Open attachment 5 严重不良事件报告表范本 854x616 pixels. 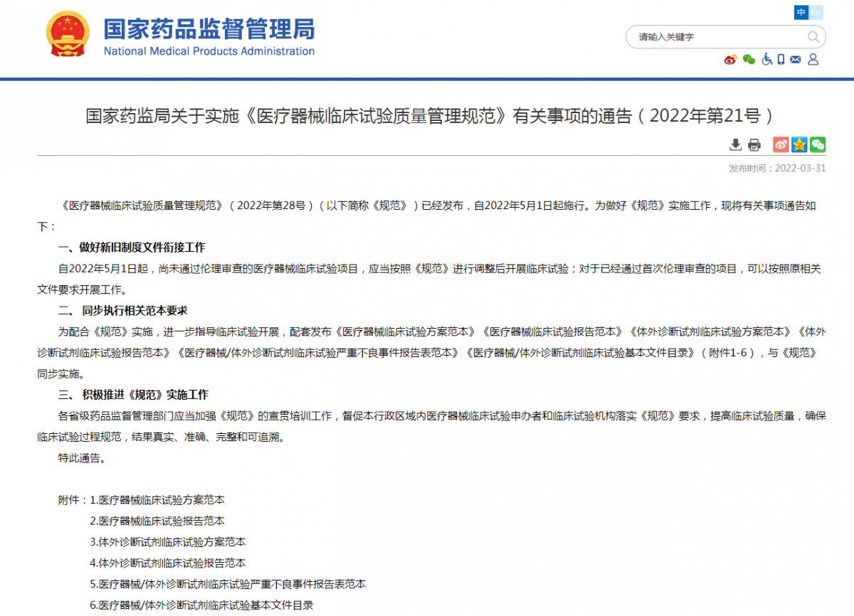[x=228, y=585]
